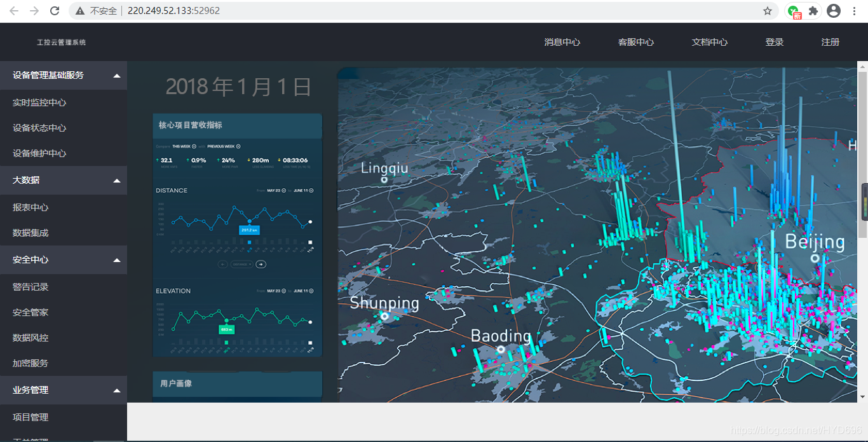Open the PREVIOUS WEEK compare dropdown
The width and height of the screenshot is (868, 442).
224,146
